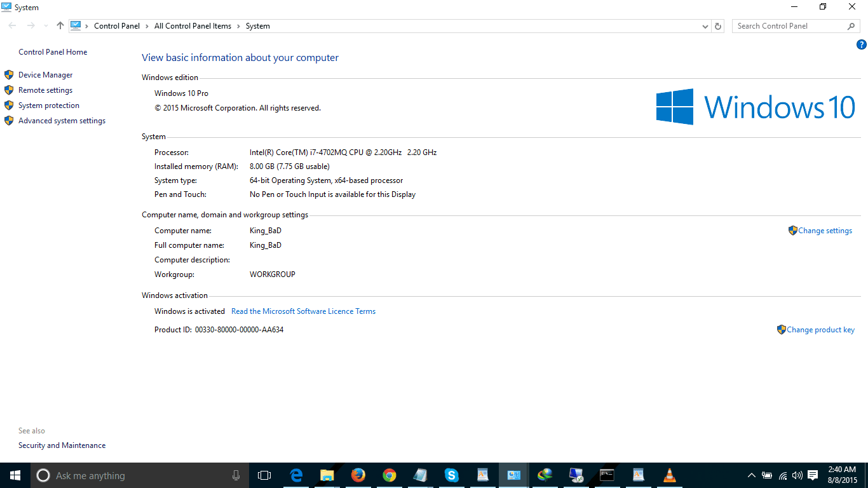
Task: Go to Control Panel Home
Action: [53, 52]
